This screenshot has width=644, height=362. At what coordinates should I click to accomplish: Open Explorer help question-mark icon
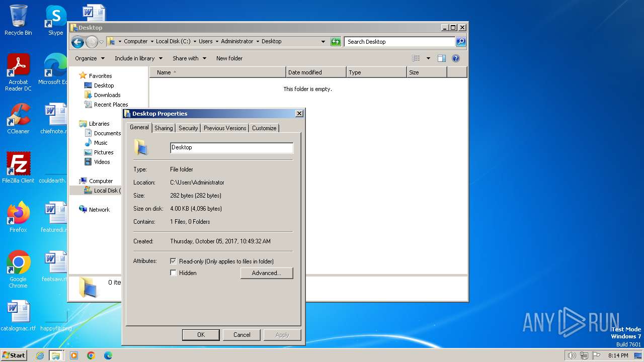tap(456, 58)
